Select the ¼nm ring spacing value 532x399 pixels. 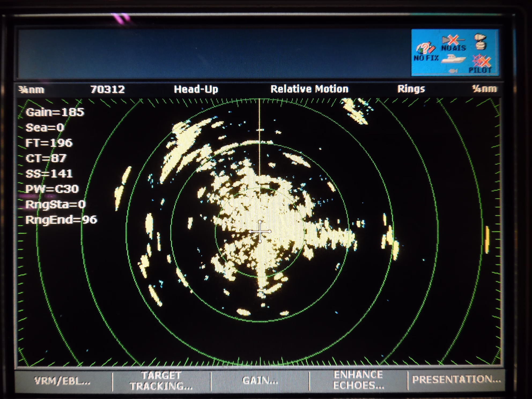click(x=484, y=88)
